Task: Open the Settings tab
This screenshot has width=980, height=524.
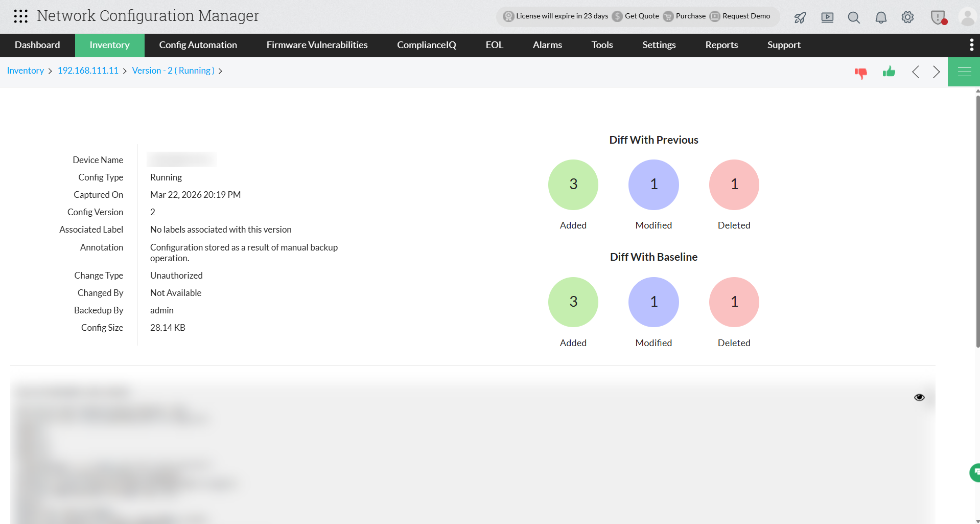Action: click(659, 45)
